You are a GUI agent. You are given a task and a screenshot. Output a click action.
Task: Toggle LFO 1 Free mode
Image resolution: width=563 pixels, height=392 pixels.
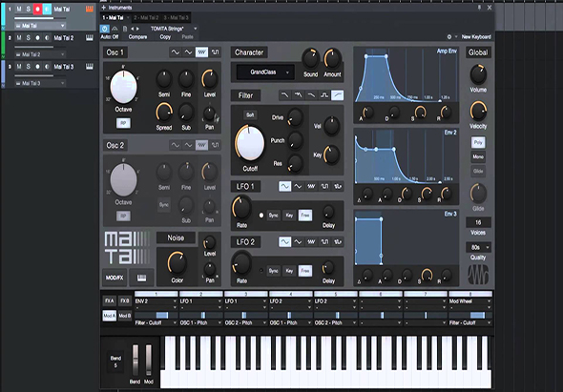point(305,216)
